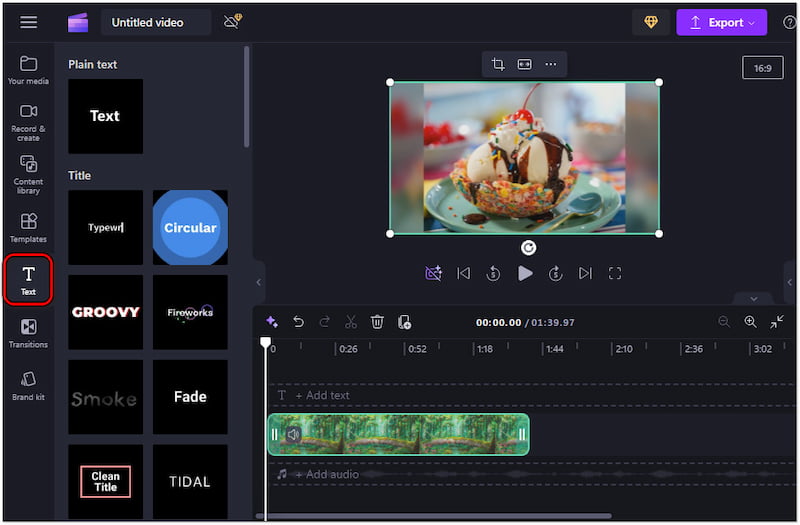The height and width of the screenshot is (525, 800).
Task: Click the crop icon above the preview
Action: click(x=498, y=65)
